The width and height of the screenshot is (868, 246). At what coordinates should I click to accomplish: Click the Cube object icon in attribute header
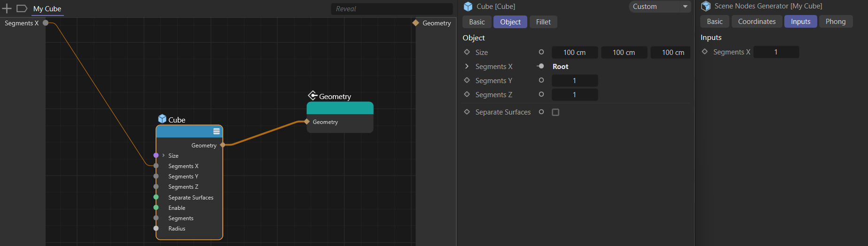point(468,7)
